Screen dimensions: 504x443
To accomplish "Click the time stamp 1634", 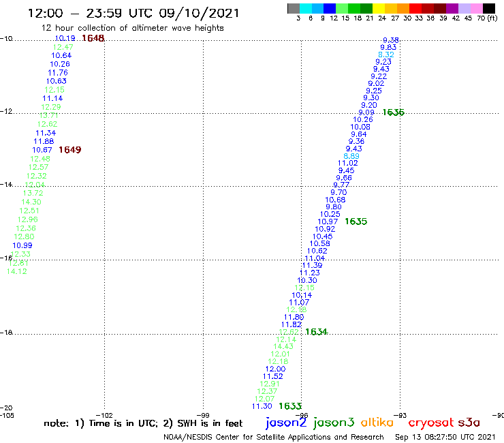I will (316, 332).
